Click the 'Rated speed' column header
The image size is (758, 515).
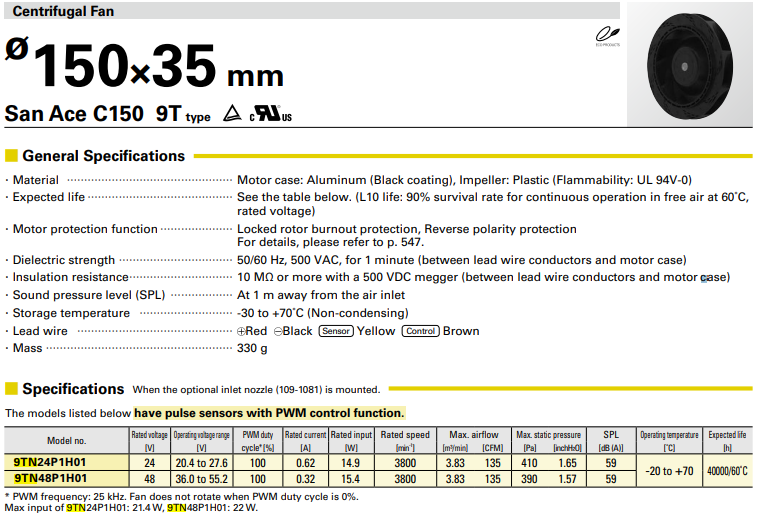(405, 435)
